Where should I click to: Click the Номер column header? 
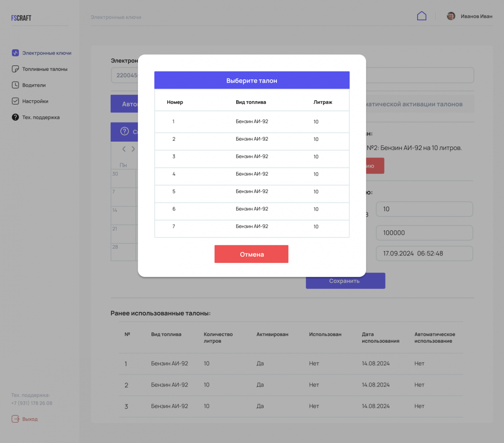(175, 102)
